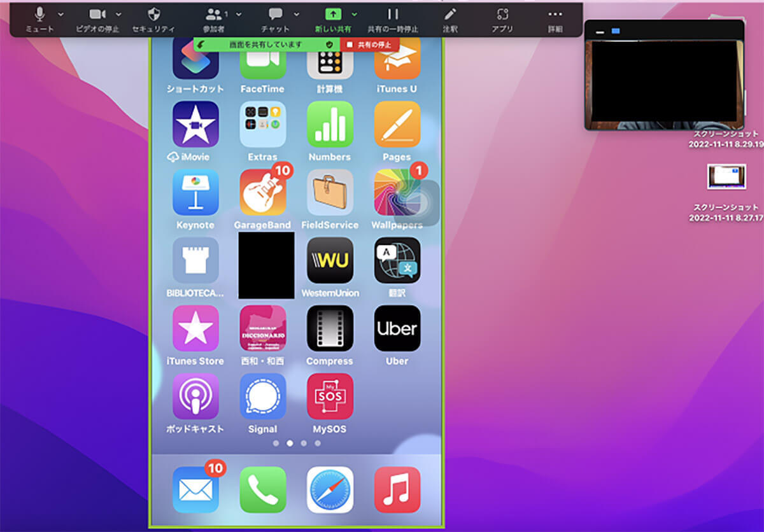
Task: Launch the WesternUnion app
Action: point(330,260)
